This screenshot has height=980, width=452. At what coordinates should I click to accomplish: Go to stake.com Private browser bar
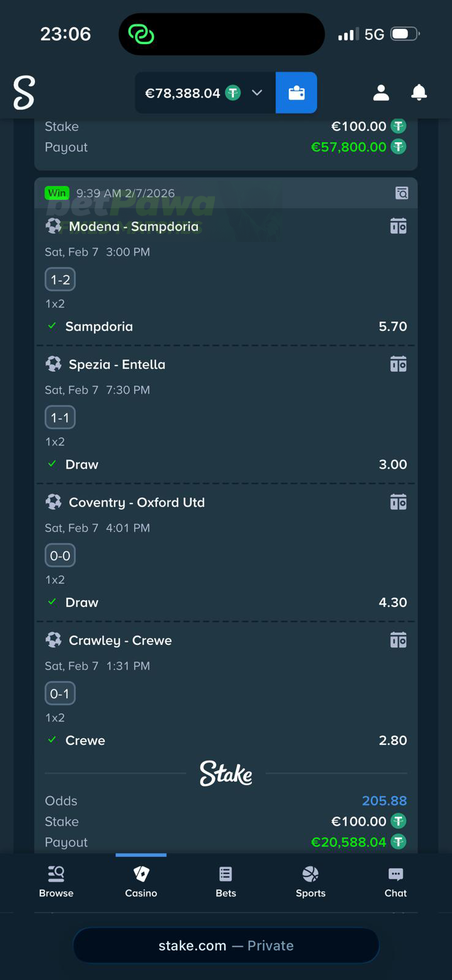[226, 945]
